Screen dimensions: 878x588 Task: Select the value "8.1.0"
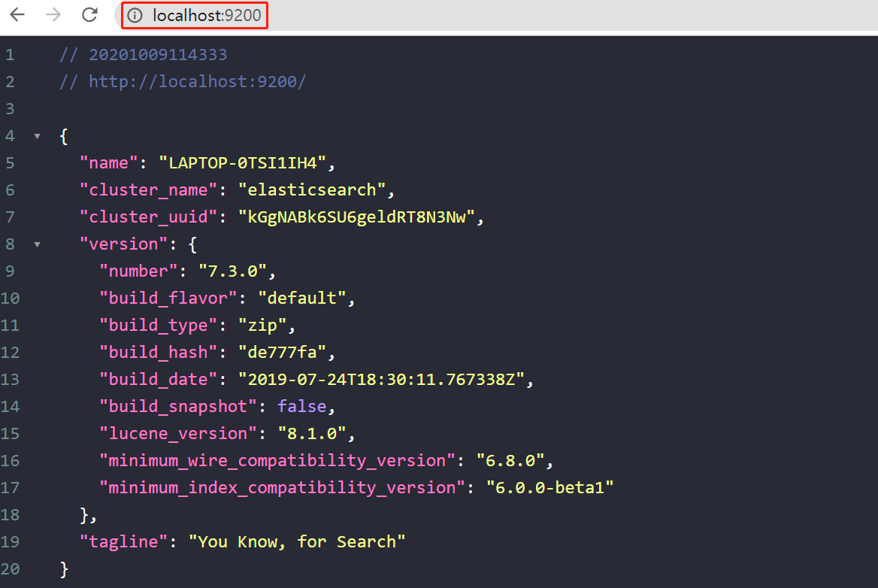tap(312, 433)
